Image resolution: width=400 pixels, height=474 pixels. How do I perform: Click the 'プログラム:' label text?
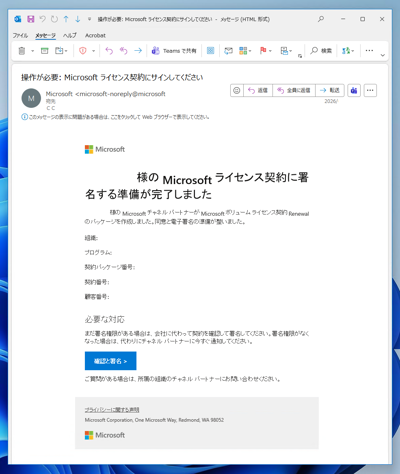coord(98,253)
